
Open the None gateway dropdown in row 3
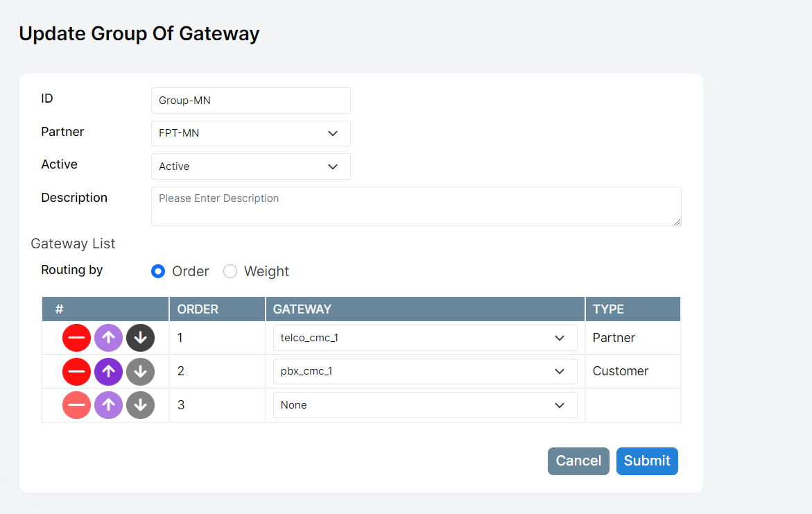(425, 405)
